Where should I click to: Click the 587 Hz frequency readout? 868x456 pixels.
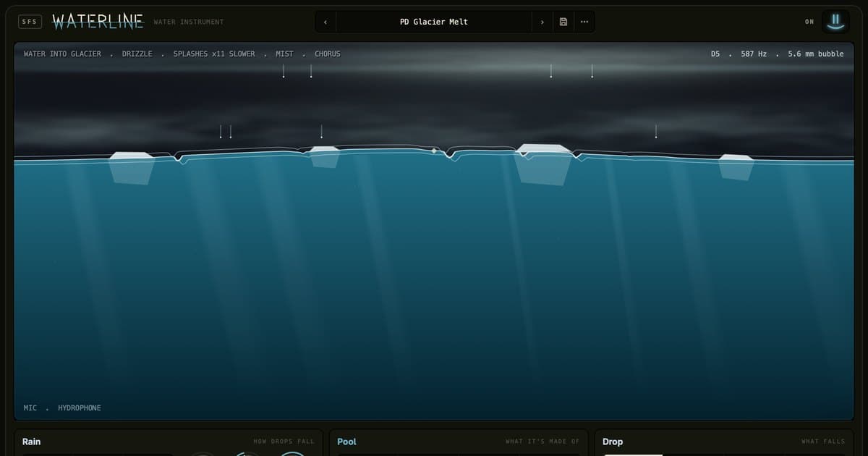754,54
